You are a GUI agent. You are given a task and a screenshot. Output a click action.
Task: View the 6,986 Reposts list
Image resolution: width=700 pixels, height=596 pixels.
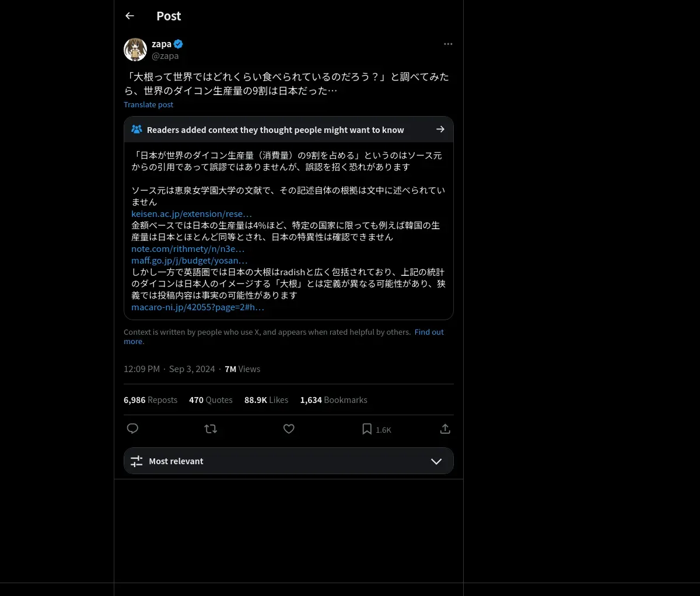150,400
